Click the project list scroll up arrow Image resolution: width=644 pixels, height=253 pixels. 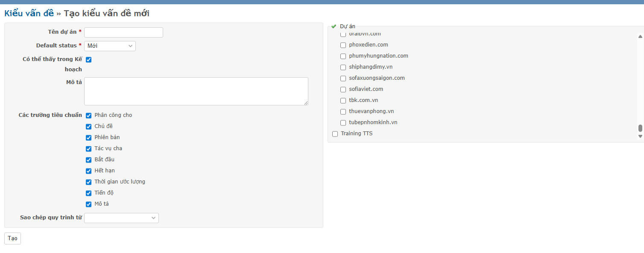pyautogui.click(x=640, y=37)
